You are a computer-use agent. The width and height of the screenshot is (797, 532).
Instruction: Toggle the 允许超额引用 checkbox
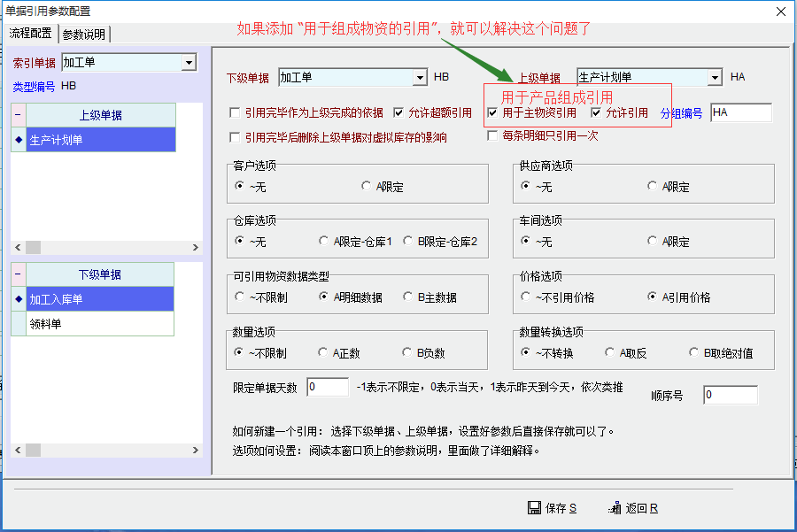pos(398,113)
